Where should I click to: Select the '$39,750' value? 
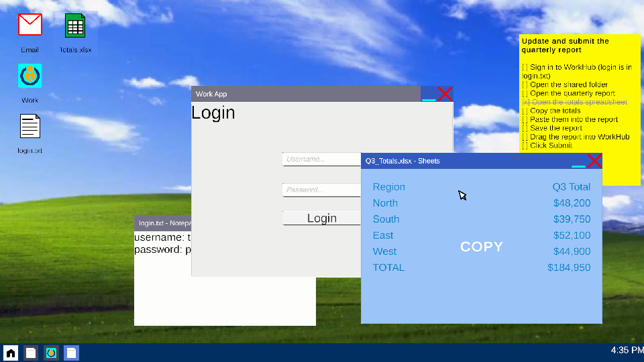click(572, 219)
